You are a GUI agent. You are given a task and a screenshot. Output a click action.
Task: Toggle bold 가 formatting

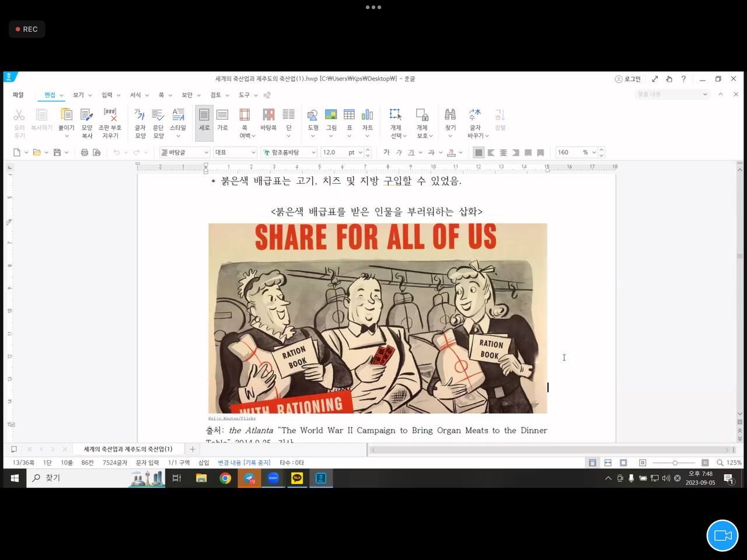click(386, 152)
